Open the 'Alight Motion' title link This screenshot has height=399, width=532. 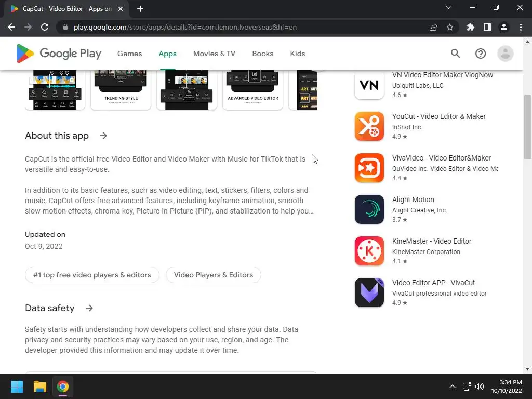[413, 199]
